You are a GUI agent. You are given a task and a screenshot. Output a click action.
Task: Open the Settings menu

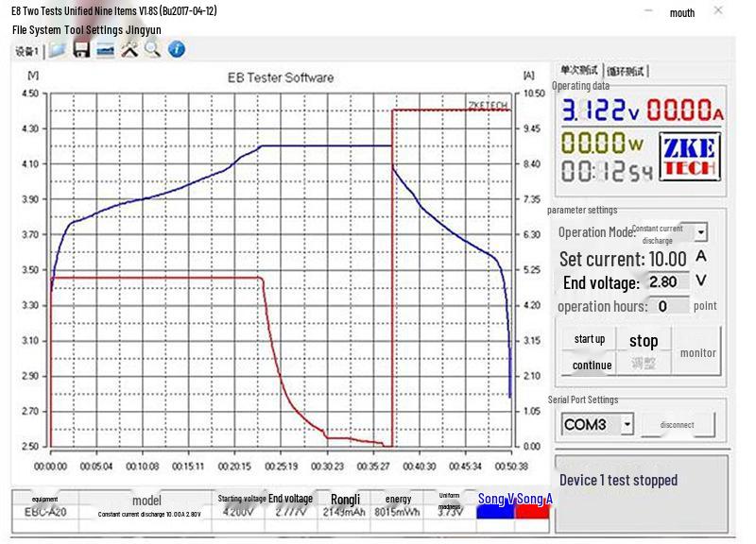(x=105, y=30)
